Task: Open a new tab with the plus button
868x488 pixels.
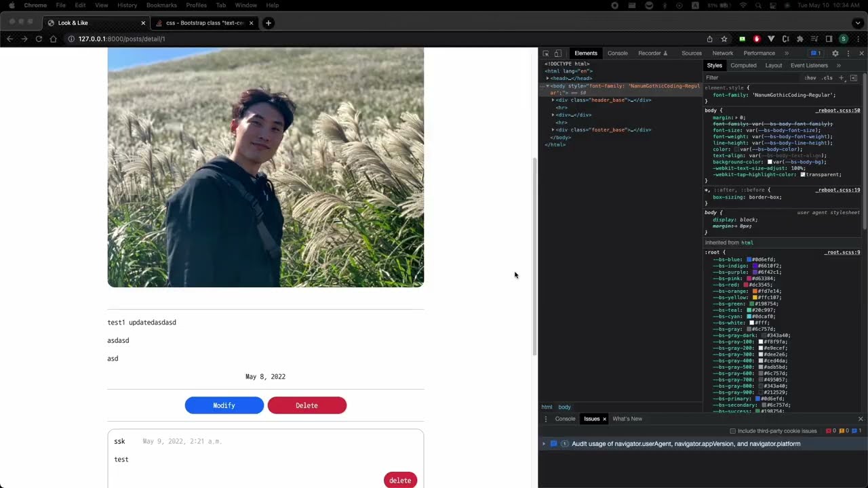Action: tap(268, 23)
